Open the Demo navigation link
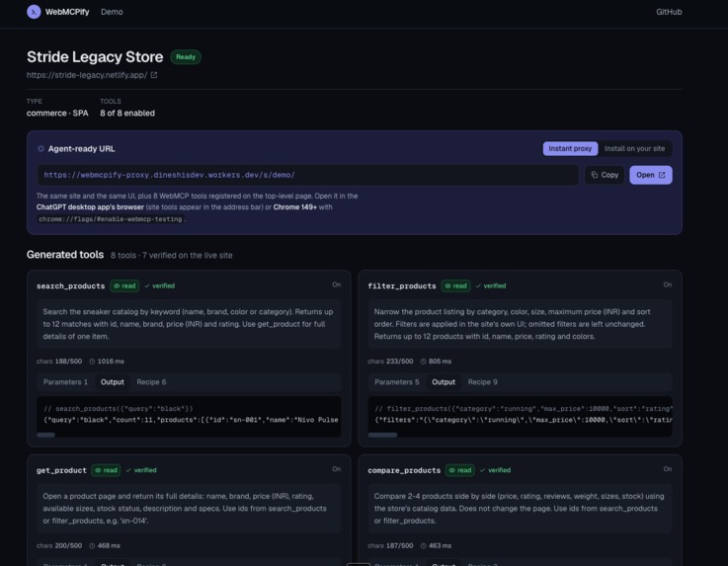This screenshot has height=566, width=728. [112, 12]
